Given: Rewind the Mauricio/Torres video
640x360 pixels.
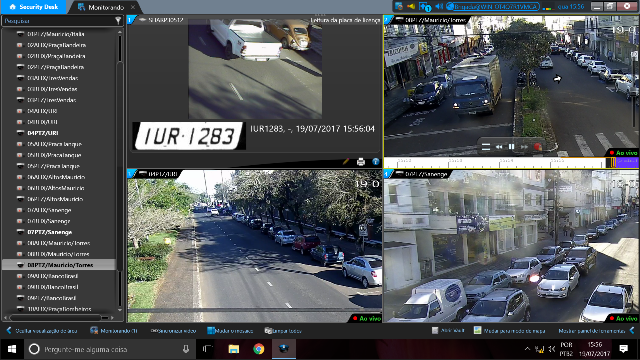Looking at the screenshot, I should [x=499, y=147].
